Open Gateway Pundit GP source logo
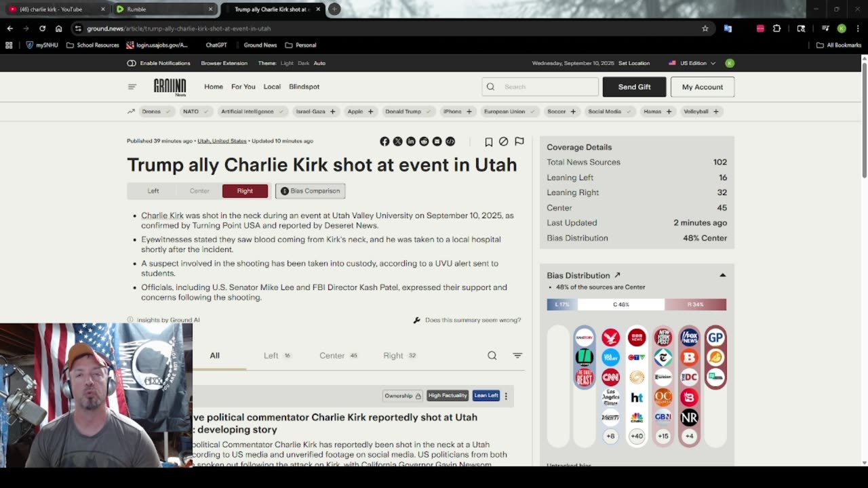868x488 pixels. click(x=715, y=337)
